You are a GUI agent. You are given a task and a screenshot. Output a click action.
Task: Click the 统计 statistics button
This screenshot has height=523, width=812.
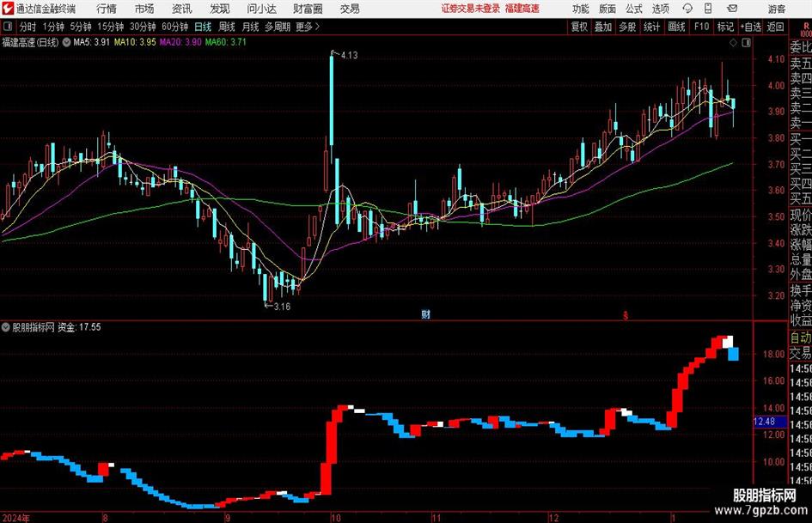651,27
